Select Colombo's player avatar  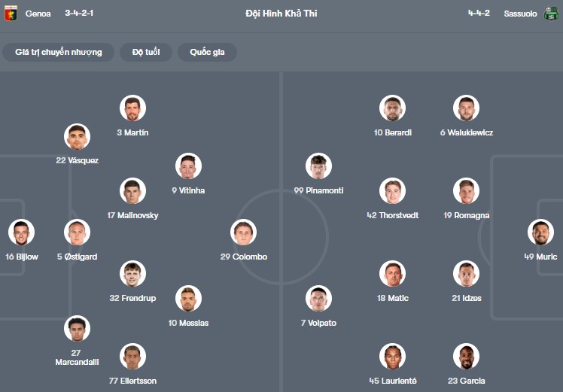(243, 232)
